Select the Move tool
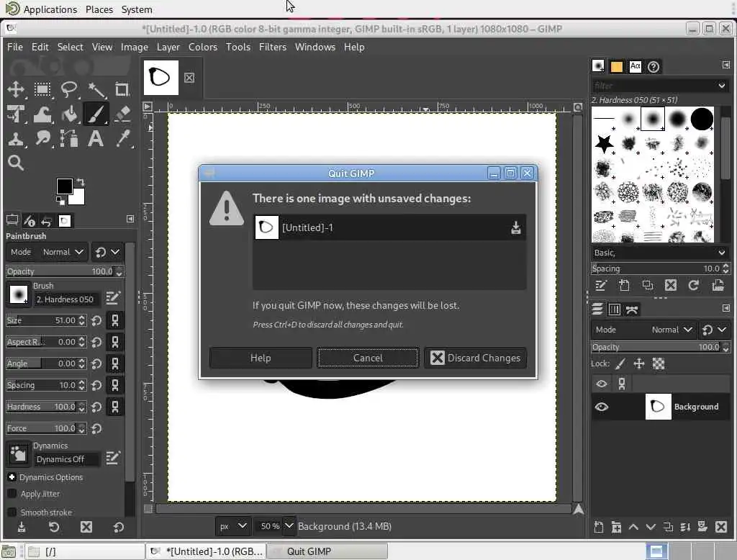 16,89
